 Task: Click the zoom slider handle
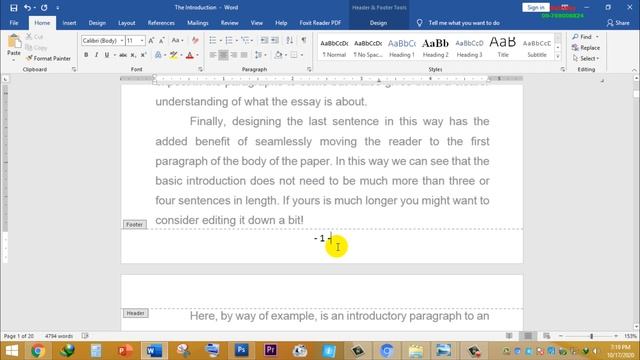pos(591,336)
